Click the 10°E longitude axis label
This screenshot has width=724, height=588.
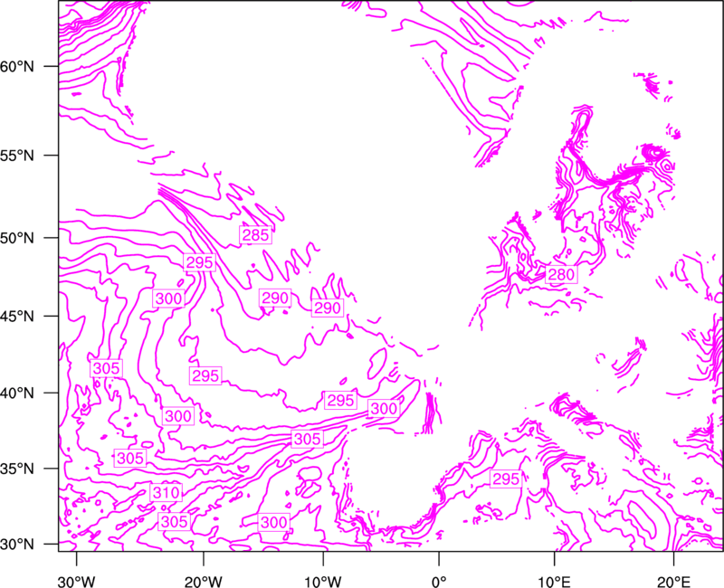pos(554,582)
